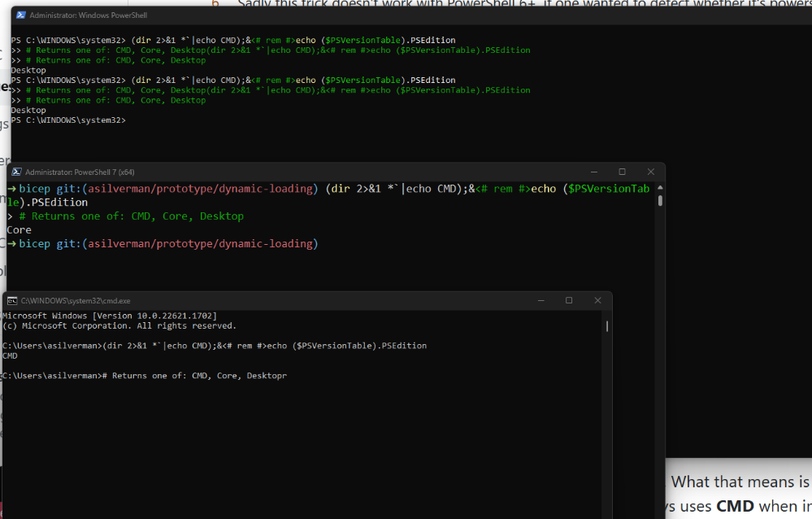Click the Core output line in PowerShell 7
The height and width of the screenshot is (519, 812).
coord(18,229)
